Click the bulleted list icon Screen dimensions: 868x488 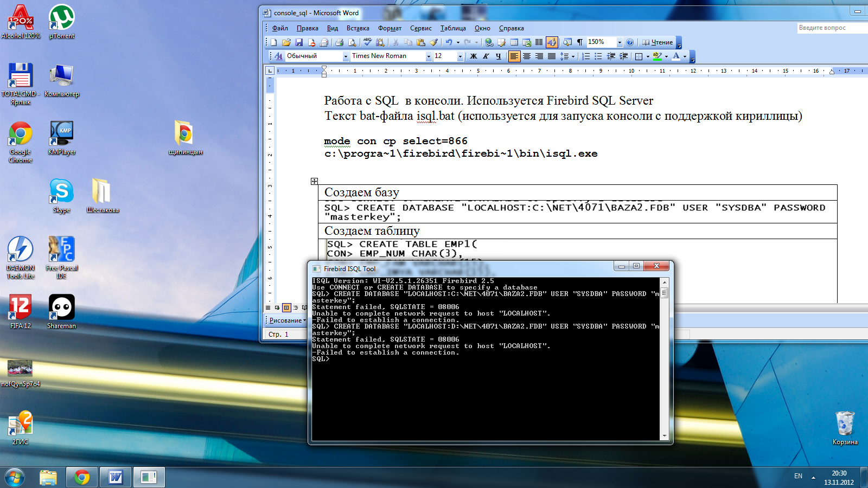click(x=598, y=56)
